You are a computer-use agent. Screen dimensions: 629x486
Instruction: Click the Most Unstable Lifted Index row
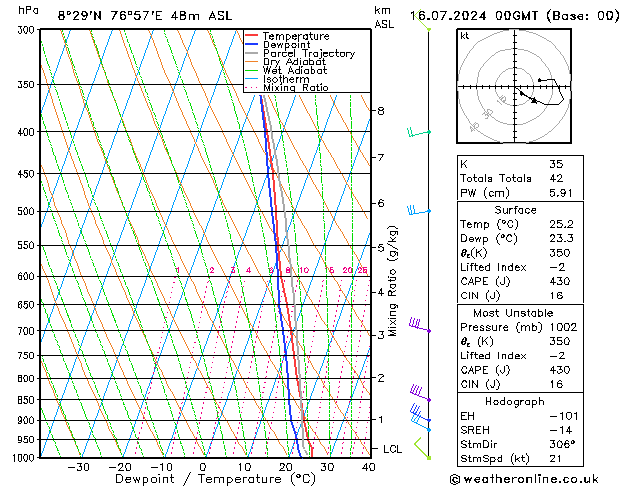click(x=520, y=356)
